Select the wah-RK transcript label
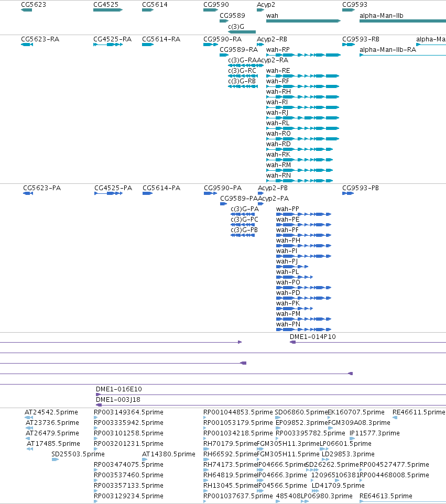The height and width of the screenshot is (504, 446). [278, 154]
